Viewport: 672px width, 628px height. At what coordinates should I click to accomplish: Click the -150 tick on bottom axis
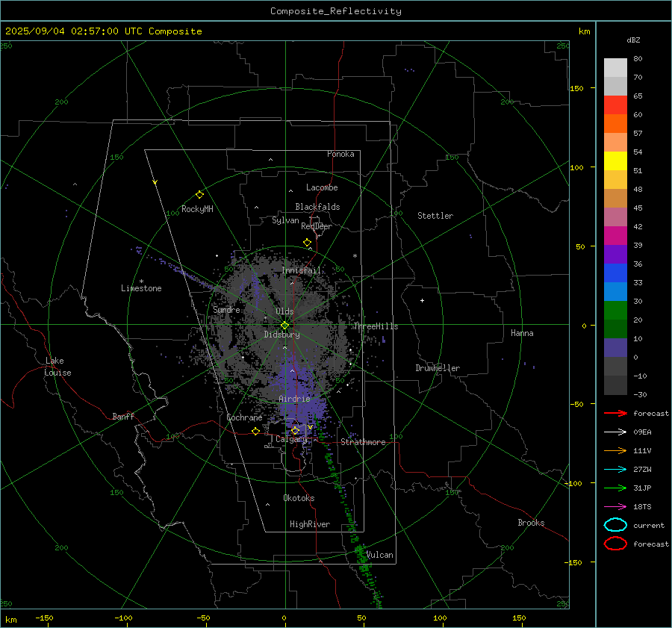(44, 618)
